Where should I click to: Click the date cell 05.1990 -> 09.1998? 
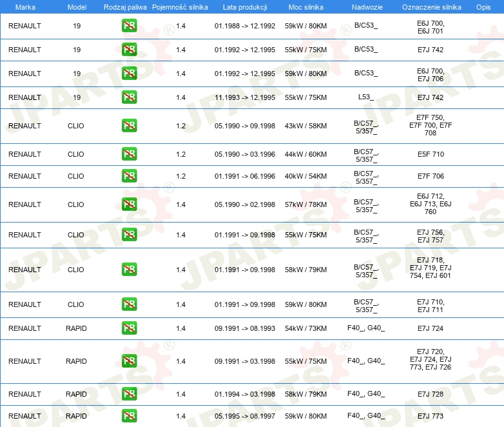point(245,126)
